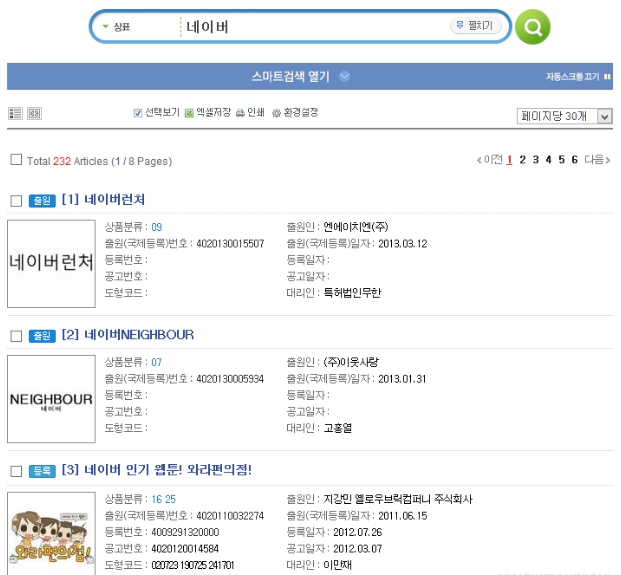Click the Total 232 Articles count text
The image size is (621, 575).
[99, 161]
